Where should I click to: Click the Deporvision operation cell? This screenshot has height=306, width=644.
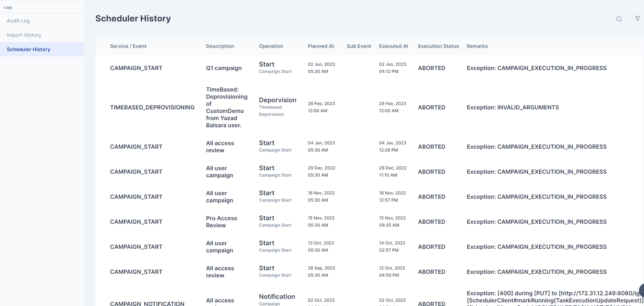[x=278, y=100]
